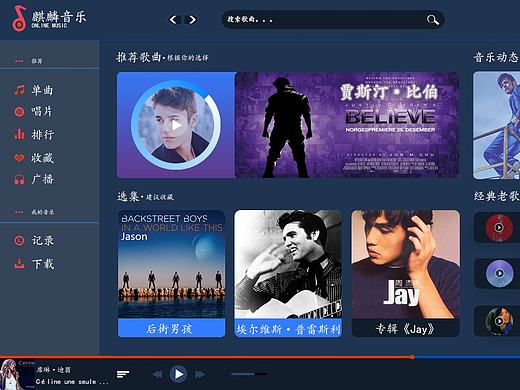Screen dimensions: 520x390
Task: Open the 下载 (downloads) section
Action: (x=43, y=264)
